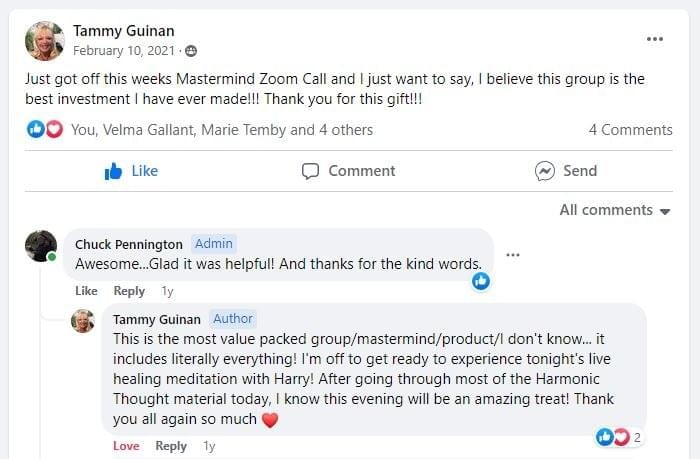Open Chuck Pennington's profile name link

tap(128, 244)
